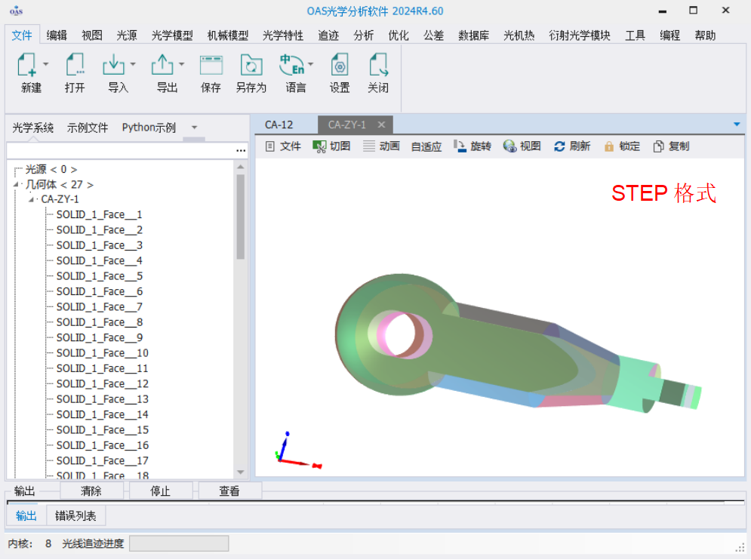Image resolution: width=751 pixels, height=560 pixels.
Task: Select SOLID_1_Face__5 in the tree
Action: (99, 276)
